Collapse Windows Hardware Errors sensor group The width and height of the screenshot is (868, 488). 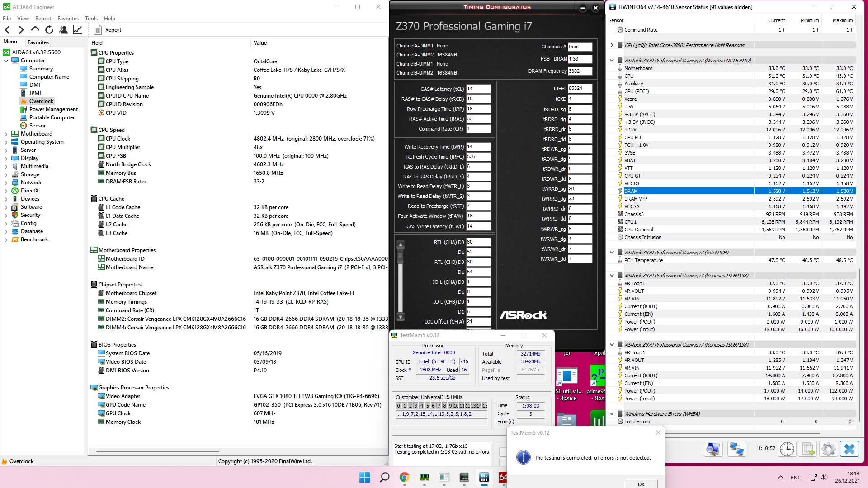(612, 414)
